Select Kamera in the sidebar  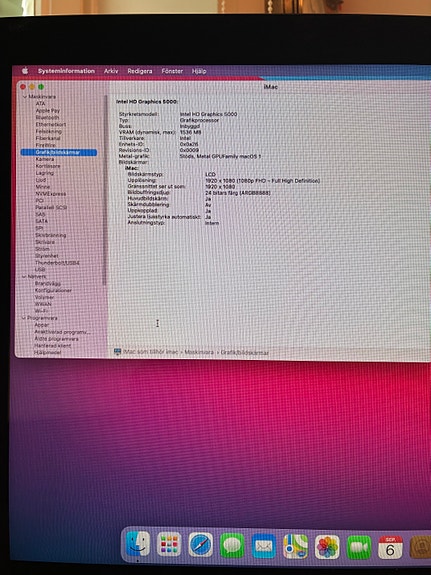45,159
